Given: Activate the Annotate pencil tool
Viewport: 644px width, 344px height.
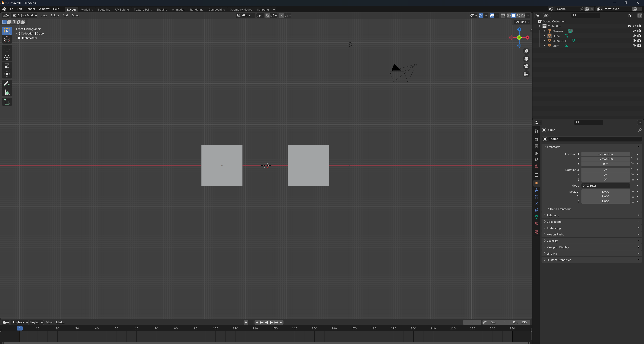Looking at the screenshot, I should pyautogui.click(x=7, y=84).
